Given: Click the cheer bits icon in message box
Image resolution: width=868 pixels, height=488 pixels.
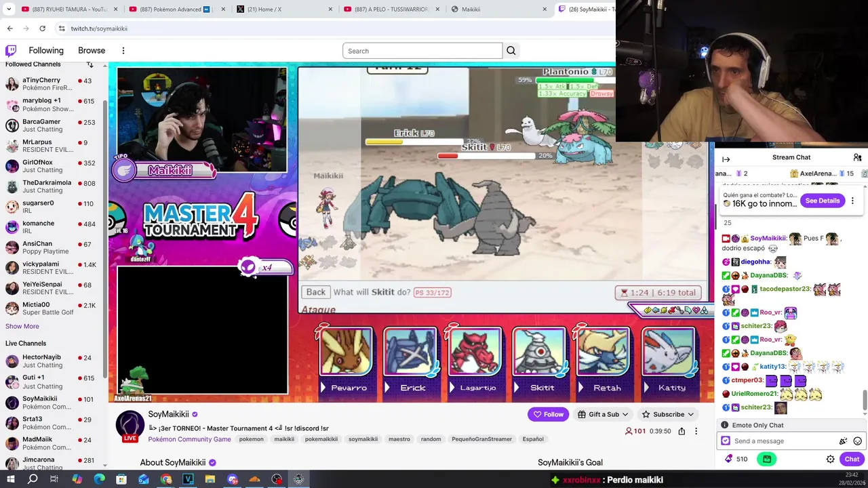Looking at the screenshot, I should pyautogui.click(x=844, y=441).
